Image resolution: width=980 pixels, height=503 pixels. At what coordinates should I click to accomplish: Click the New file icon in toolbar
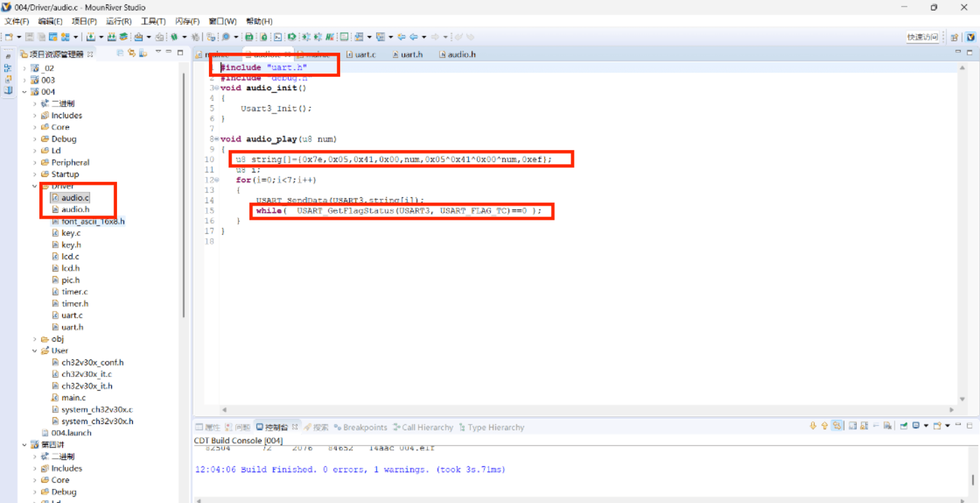[x=9, y=37]
